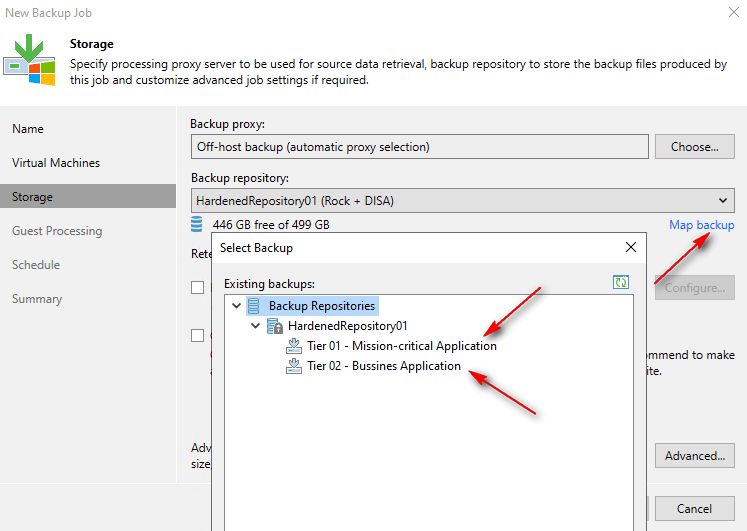Toggle the first retention checkbox
Viewport: 747px width, 531px height.
[198, 288]
